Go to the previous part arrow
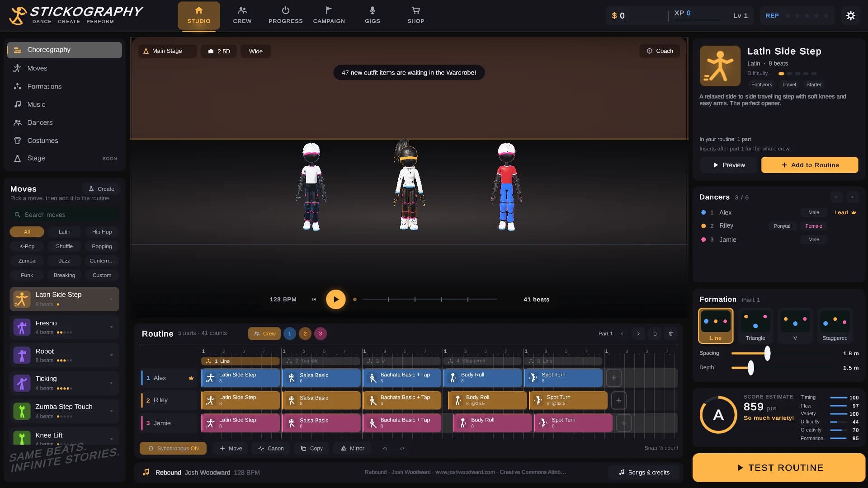Viewport: 868px width, 488px height. (622, 334)
